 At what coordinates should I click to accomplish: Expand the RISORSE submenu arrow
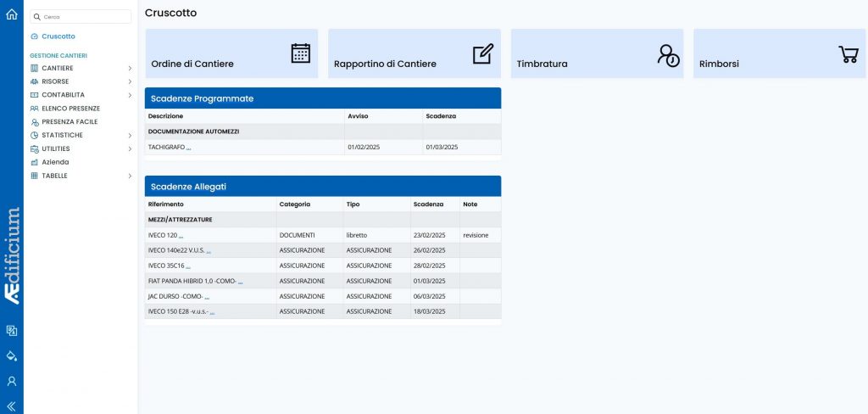pos(130,81)
